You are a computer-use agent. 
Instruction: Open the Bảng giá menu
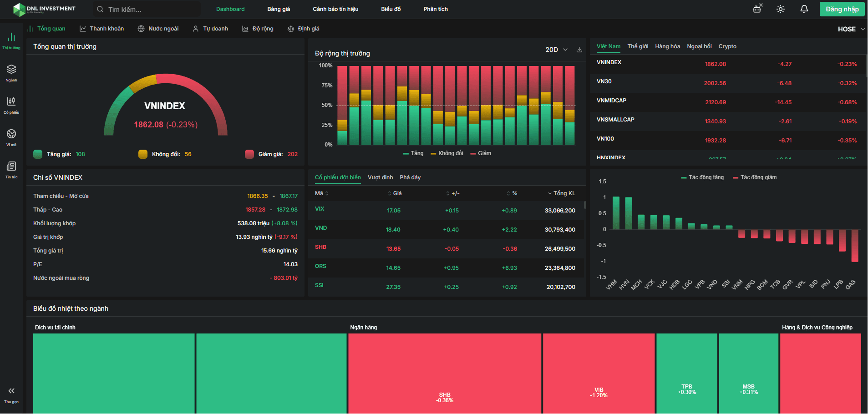279,9
